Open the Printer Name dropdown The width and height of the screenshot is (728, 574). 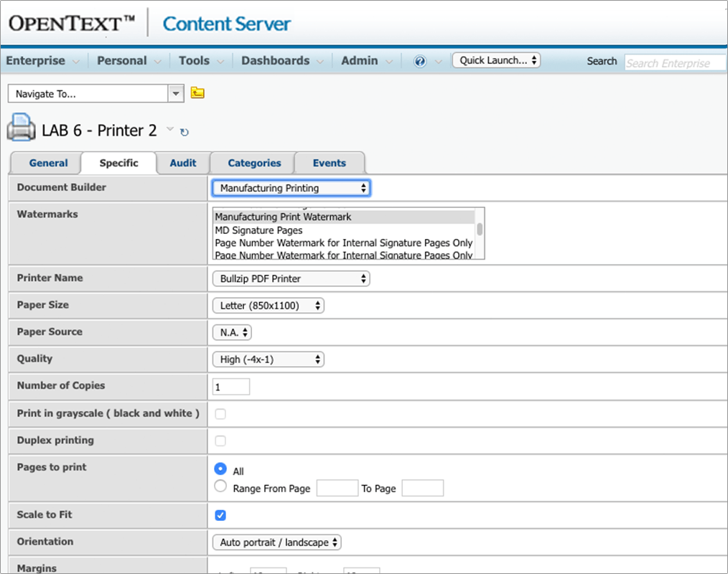coord(291,278)
